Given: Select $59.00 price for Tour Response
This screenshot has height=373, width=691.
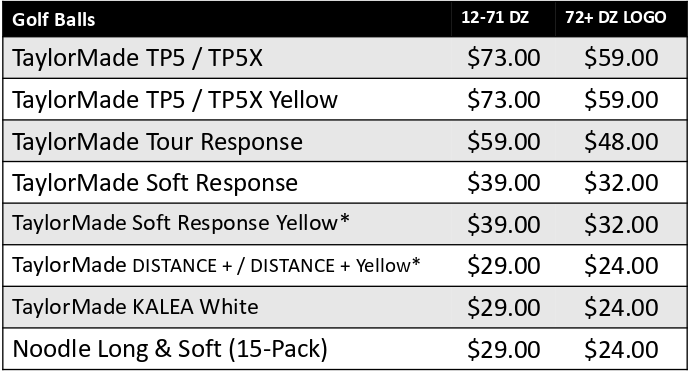Looking at the screenshot, I should coord(504,142).
